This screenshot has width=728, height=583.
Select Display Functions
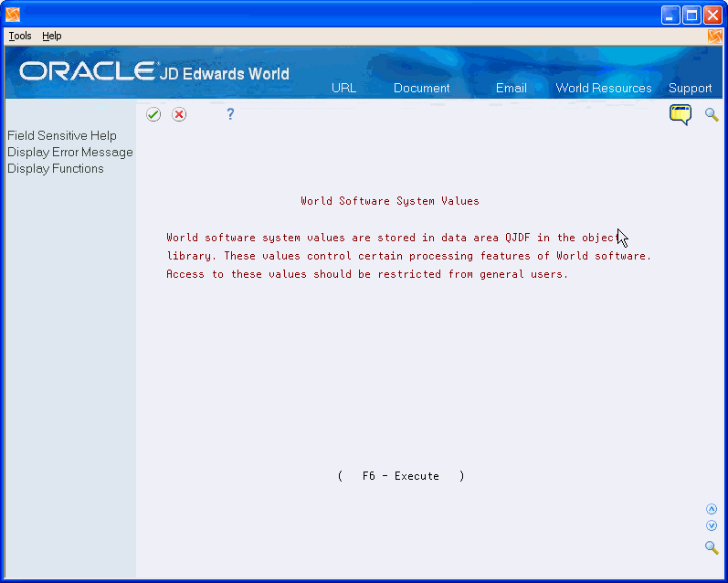[x=55, y=169]
